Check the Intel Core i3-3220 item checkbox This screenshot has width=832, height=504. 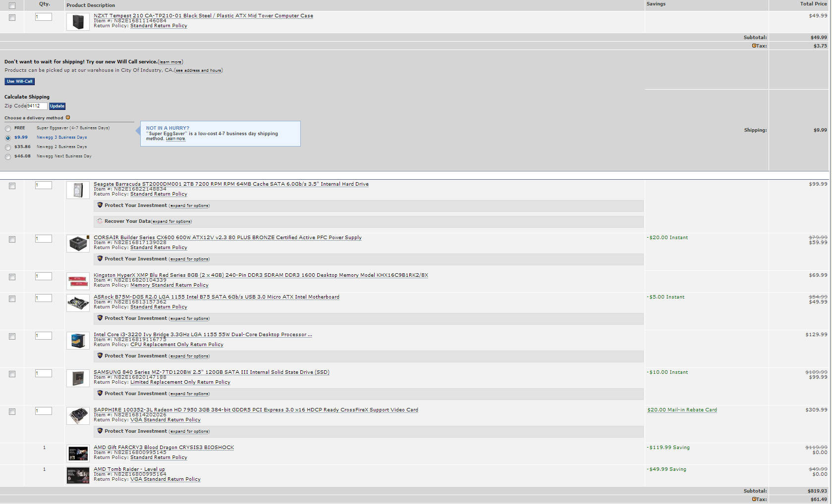12,336
